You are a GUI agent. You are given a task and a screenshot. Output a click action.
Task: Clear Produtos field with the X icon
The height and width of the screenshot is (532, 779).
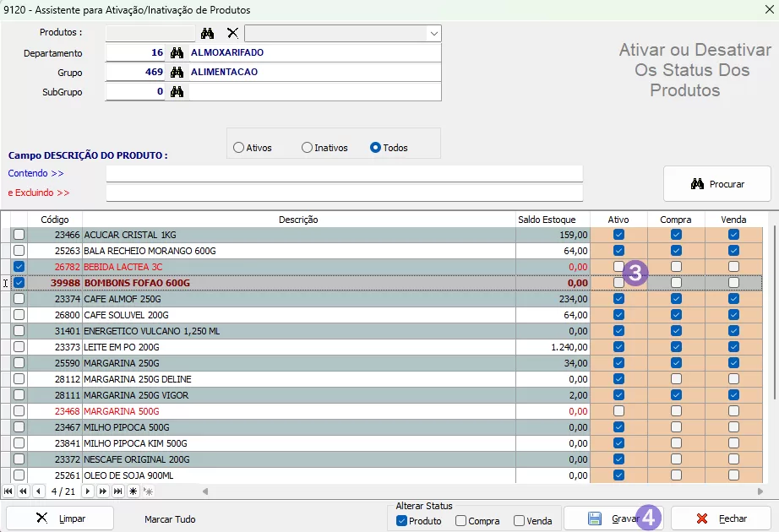point(232,33)
